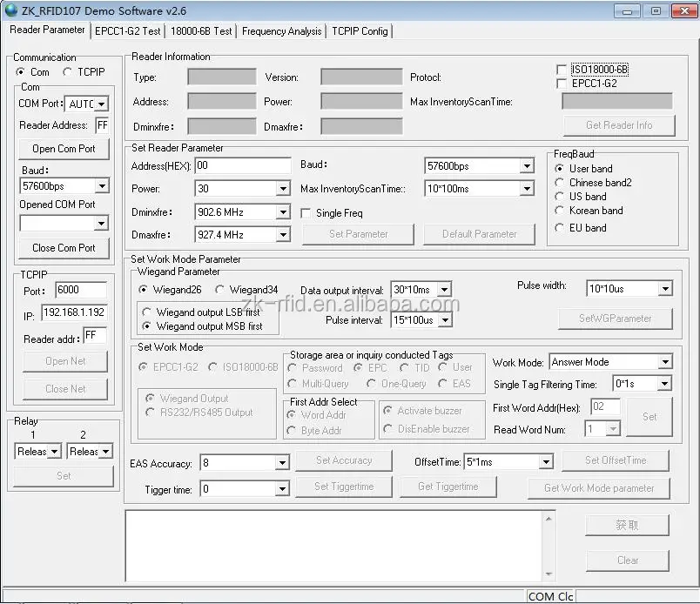This screenshot has width=700, height=604.
Task: Open the Dminxfre frequency dropdown
Action: (x=282, y=212)
